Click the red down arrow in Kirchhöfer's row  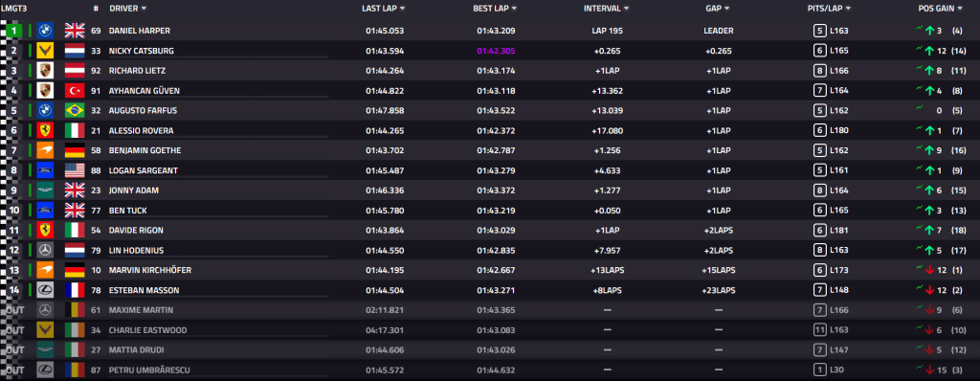[929, 270]
